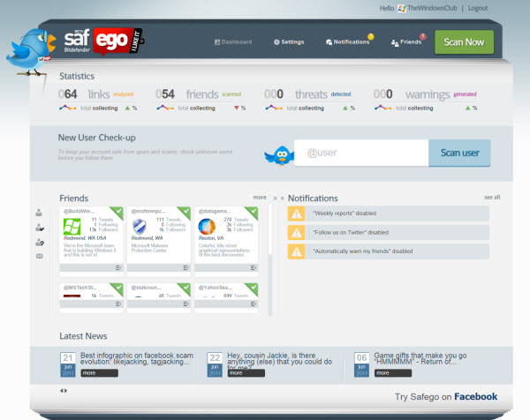Click the green Windows avatar of @BuildWin

[72, 227]
